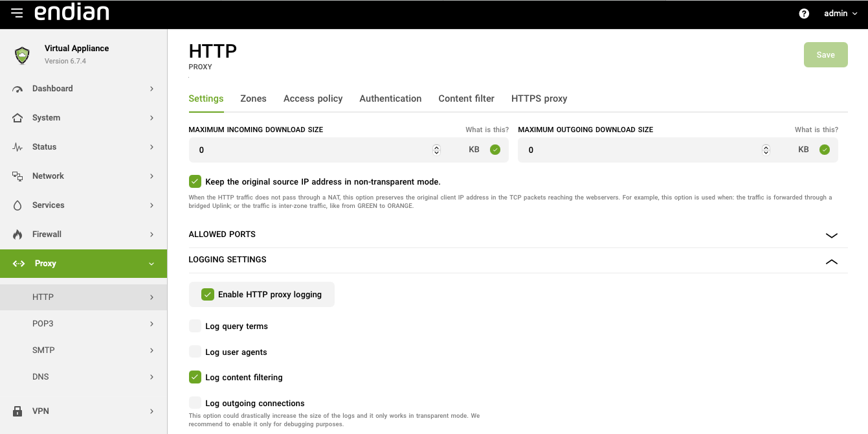Switch to the Authentication tab
868x434 pixels.
pos(390,98)
